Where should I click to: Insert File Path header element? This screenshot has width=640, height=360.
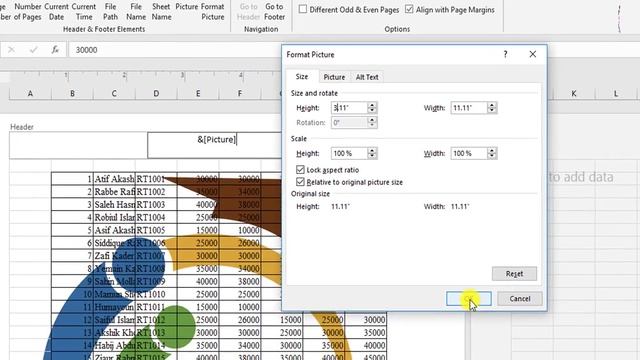click(110, 12)
